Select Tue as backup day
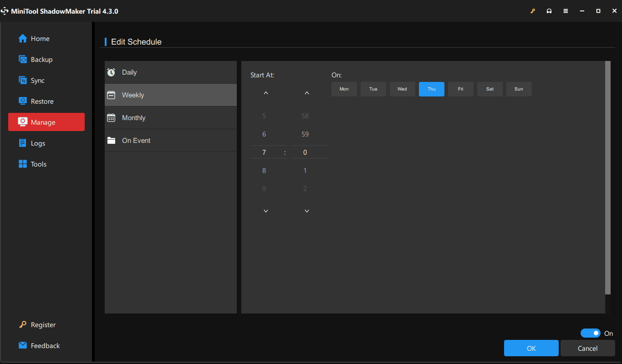 (x=373, y=89)
